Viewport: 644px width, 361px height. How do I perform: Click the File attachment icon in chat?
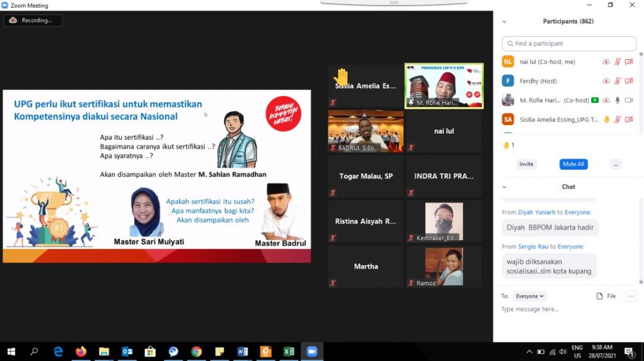pos(606,296)
